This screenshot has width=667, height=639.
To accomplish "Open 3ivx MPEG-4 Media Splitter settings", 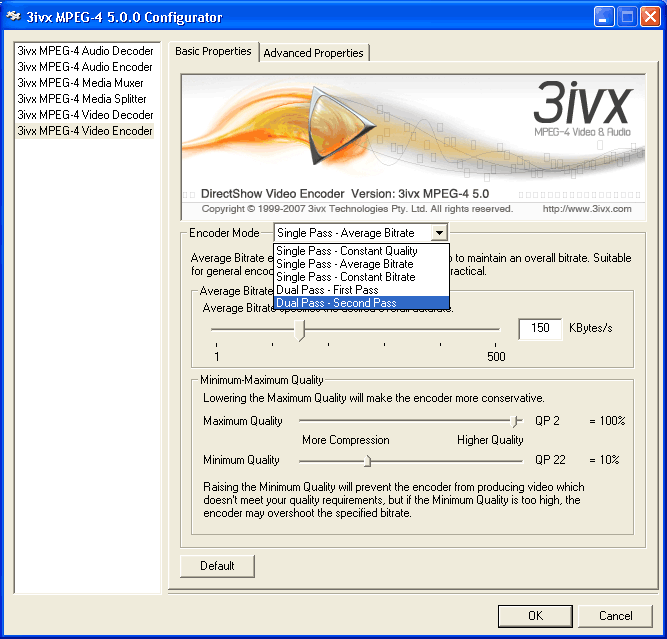I will [82, 99].
